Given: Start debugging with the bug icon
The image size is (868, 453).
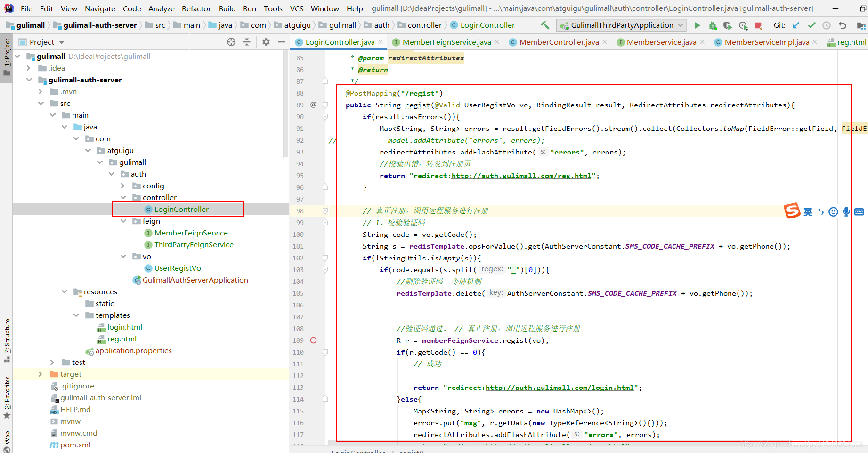Looking at the screenshot, I should (x=713, y=25).
